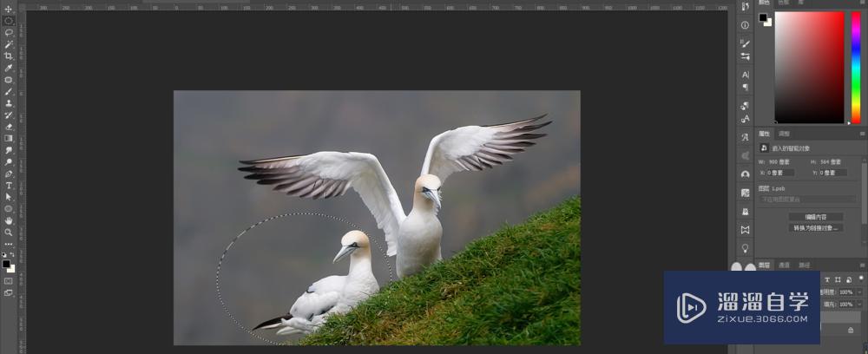Screen dimensions: 868x354
Task: Filter layers by type (T icon)
Action: (827, 279)
